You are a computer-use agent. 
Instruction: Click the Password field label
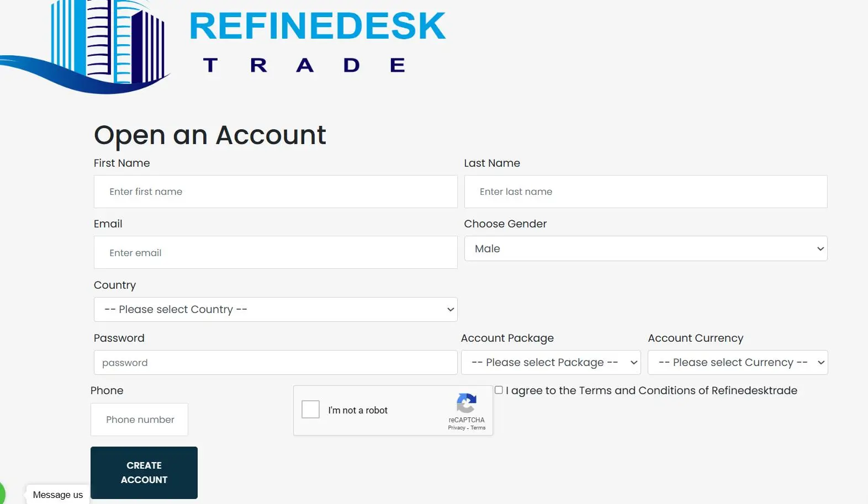click(119, 338)
